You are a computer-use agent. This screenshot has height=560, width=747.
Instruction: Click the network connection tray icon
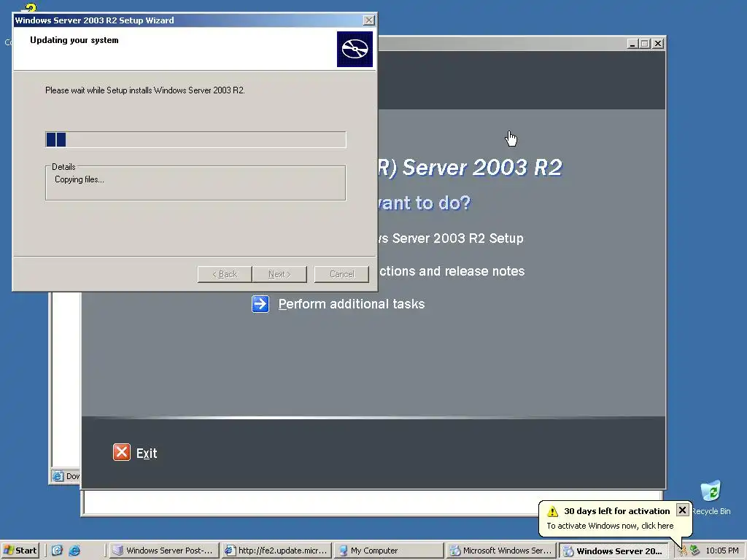click(694, 551)
